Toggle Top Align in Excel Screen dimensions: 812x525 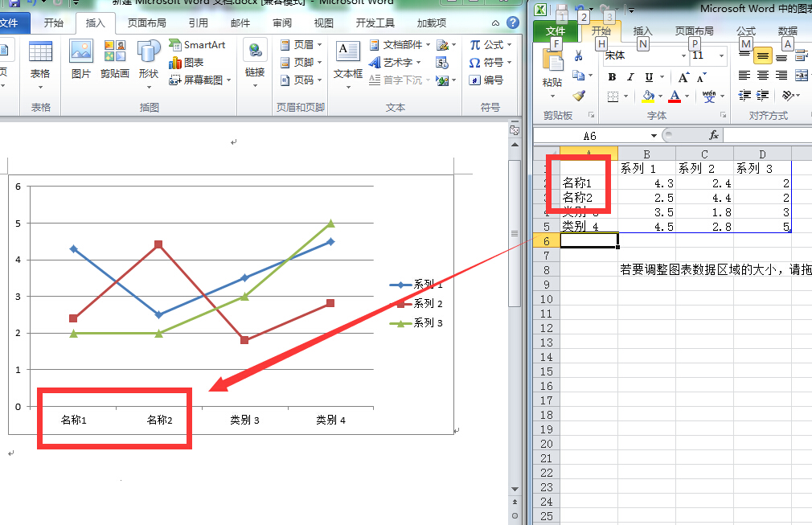[x=744, y=55]
